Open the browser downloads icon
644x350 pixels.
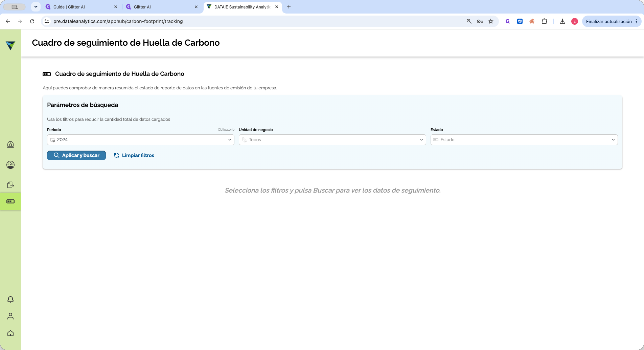562,21
